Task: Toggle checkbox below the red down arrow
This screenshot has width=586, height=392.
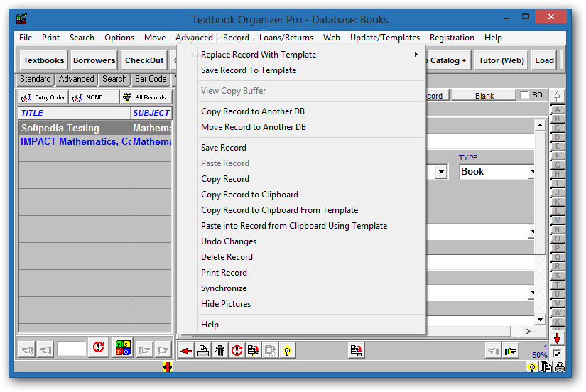Action: [x=557, y=354]
